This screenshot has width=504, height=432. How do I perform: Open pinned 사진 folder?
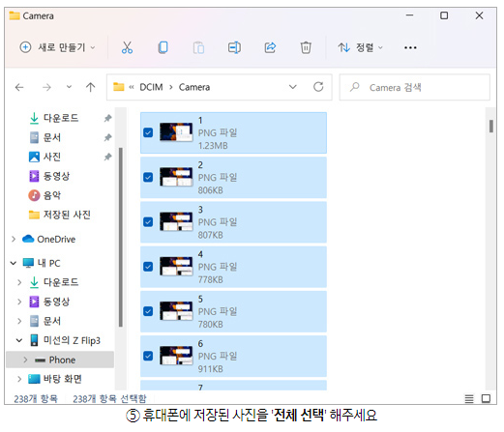[45, 157]
